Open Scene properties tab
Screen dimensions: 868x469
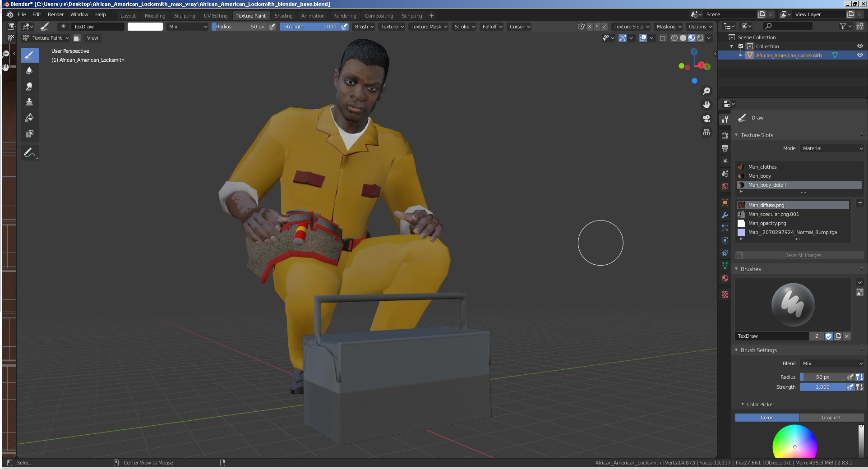coord(725,173)
